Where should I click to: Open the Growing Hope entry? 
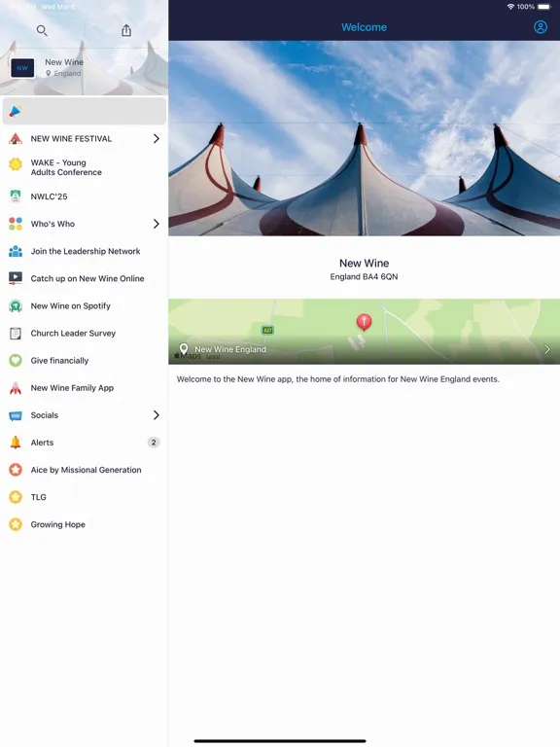click(85, 524)
